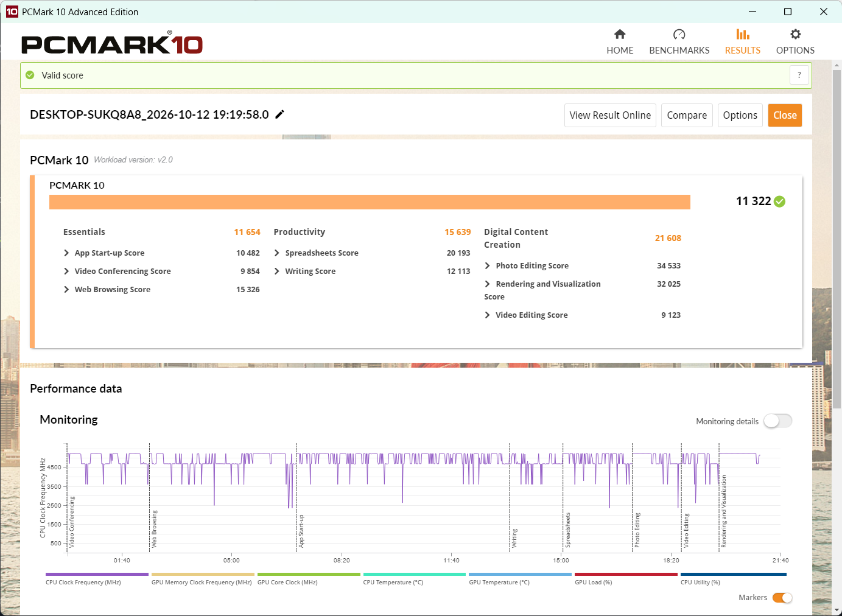Open the result Options button
The image size is (842, 616).
pos(740,115)
